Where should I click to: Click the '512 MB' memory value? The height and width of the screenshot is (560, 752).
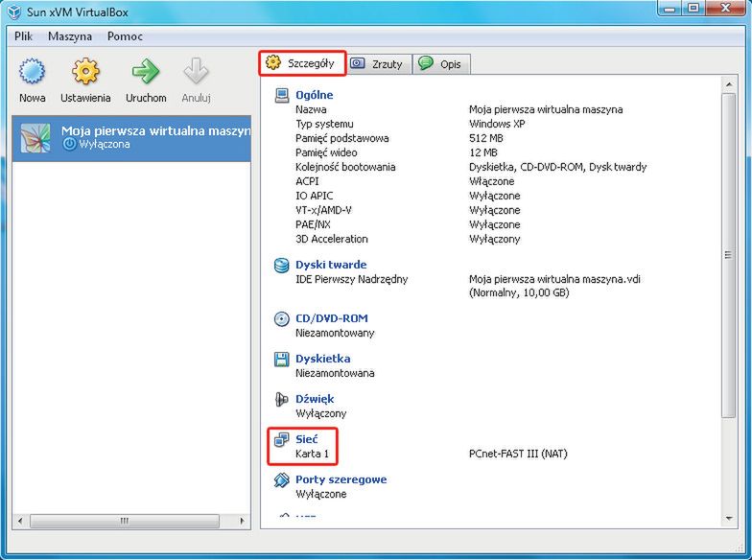click(x=485, y=138)
